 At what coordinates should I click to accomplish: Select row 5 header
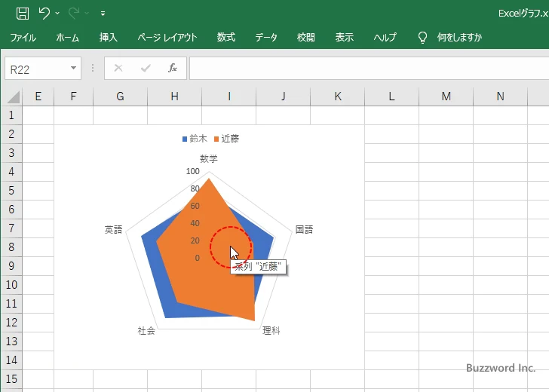point(11,191)
